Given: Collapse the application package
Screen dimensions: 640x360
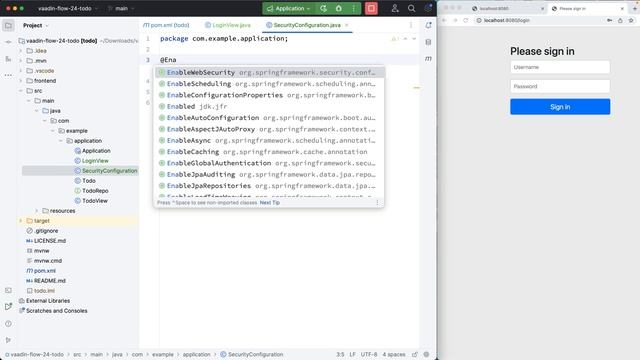Looking at the screenshot, I should 60,141.
